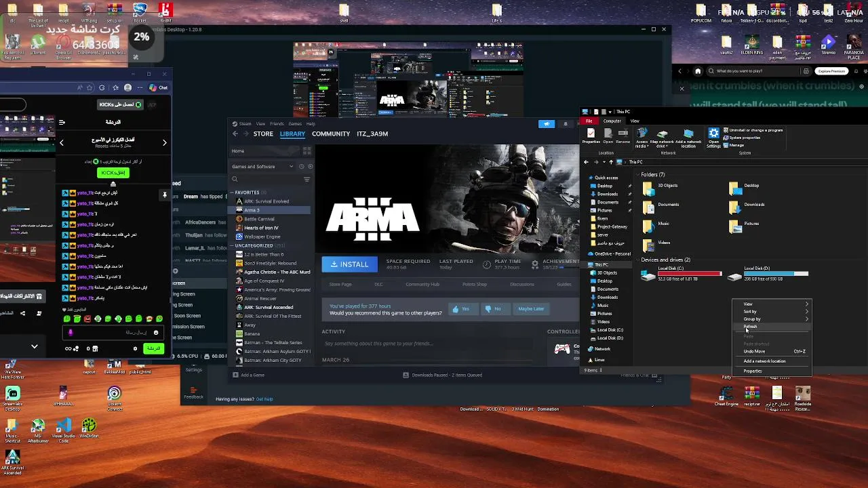Select the 'Local Disk (D:)' drive in Devices
The height and width of the screenshot is (488, 868).
click(768, 273)
